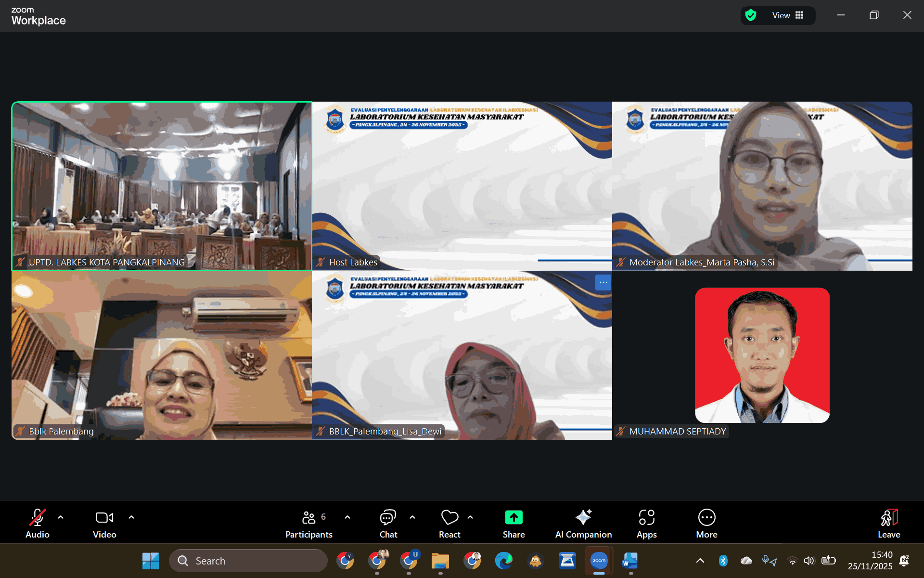Expand chat options chevron beside Chat

coord(412,517)
